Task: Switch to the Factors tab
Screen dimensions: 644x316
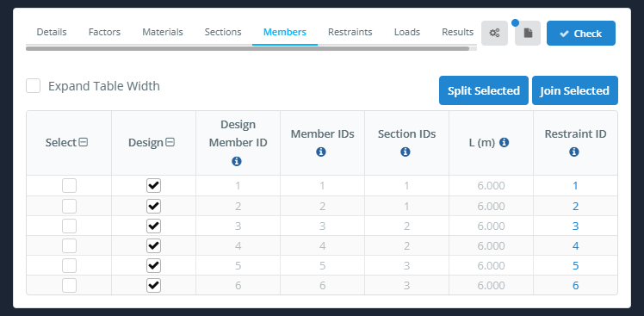Action: pos(104,32)
